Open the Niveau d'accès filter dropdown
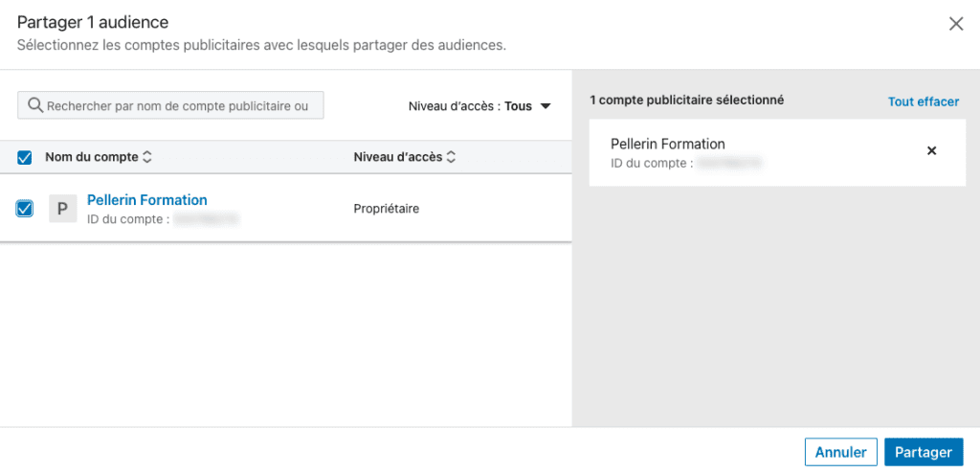 (x=479, y=106)
